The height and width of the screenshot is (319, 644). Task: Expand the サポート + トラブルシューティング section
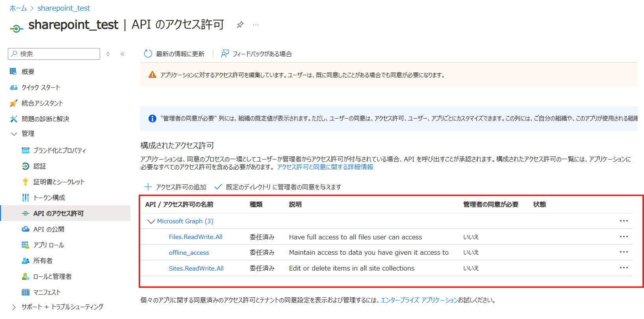point(14,307)
